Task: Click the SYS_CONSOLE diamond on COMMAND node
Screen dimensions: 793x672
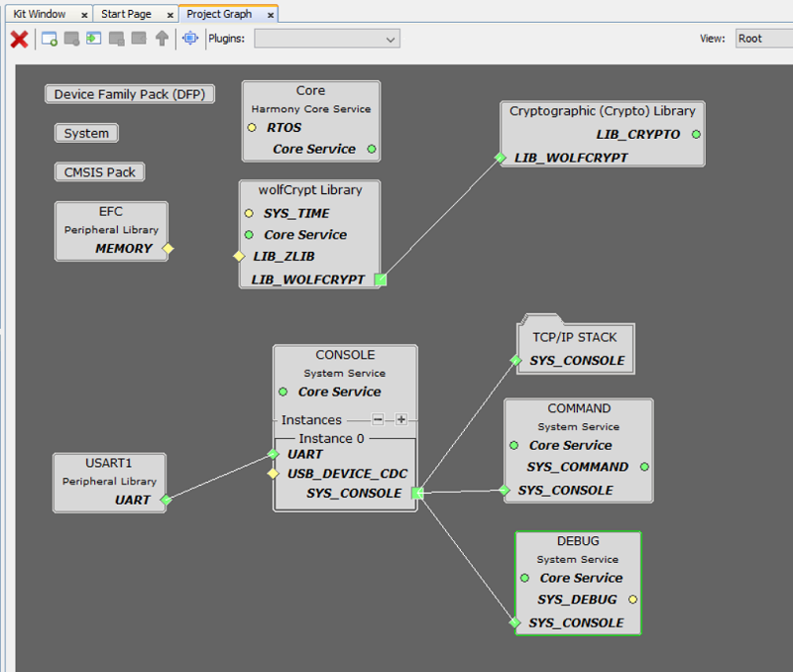Action: click(x=505, y=490)
